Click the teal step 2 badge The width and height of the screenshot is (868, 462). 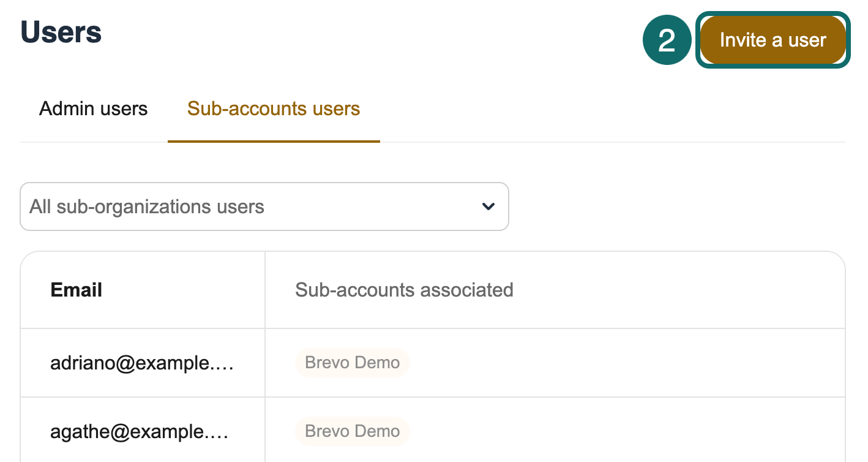point(667,40)
